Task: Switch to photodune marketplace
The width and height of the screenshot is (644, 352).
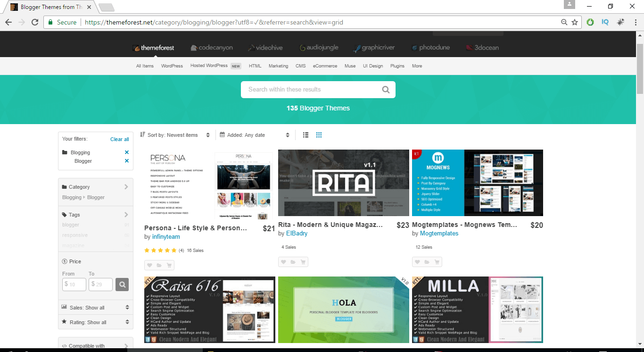Action: (x=430, y=48)
